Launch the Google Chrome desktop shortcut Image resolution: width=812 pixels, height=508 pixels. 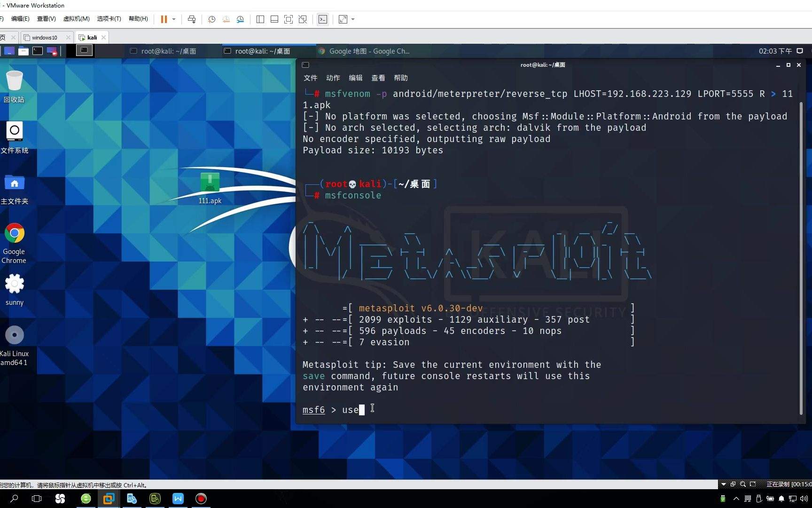[x=14, y=243]
